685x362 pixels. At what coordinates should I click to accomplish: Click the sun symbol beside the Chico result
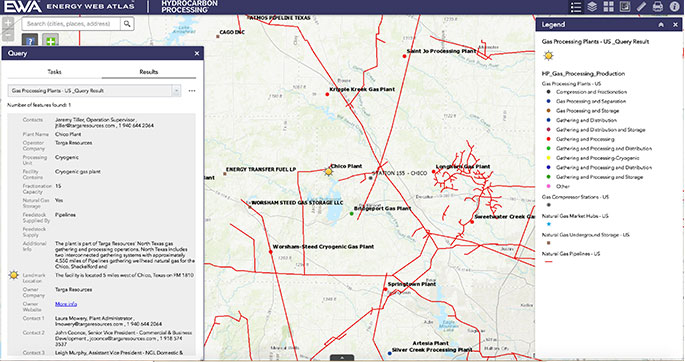(x=14, y=275)
